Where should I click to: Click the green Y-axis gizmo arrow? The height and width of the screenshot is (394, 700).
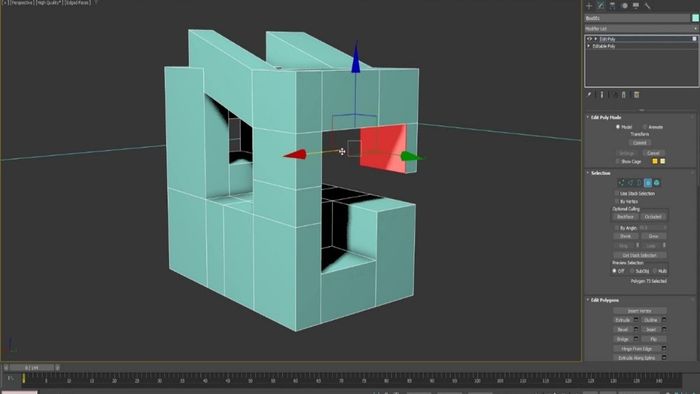[x=411, y=156]
